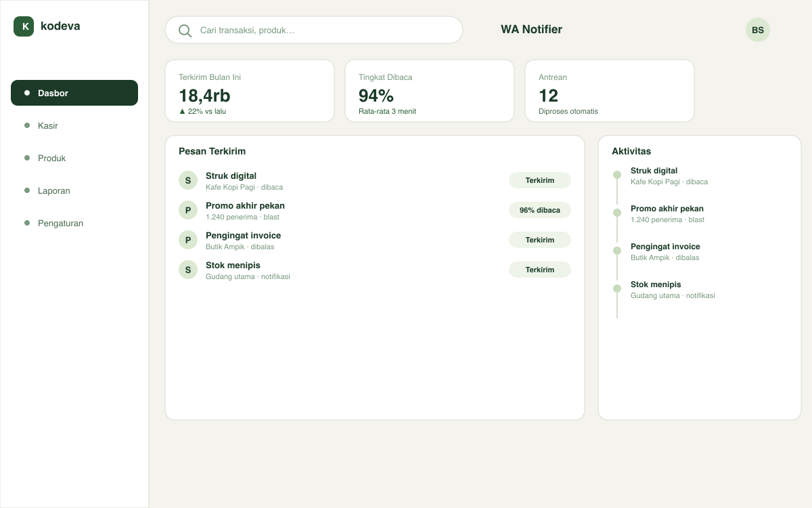The image size is (812, 508).
Task: Click the search magnifier icon
Action: point(185,30)
